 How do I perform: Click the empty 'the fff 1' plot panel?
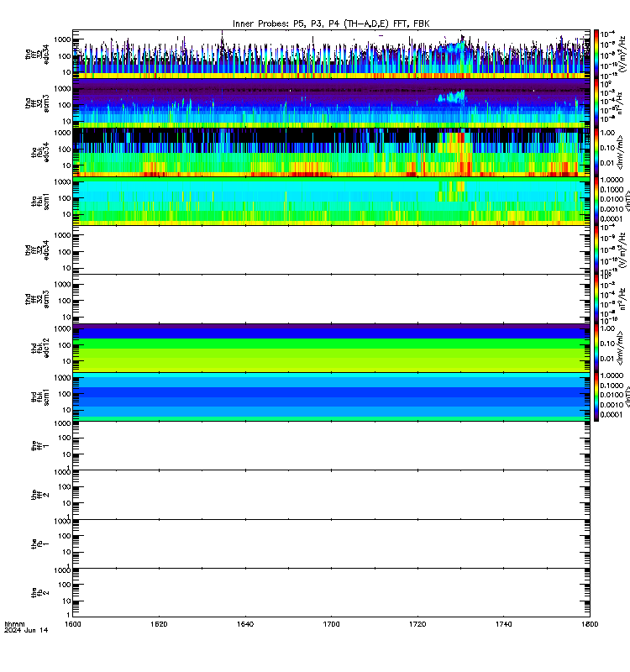tap(331, 446)
